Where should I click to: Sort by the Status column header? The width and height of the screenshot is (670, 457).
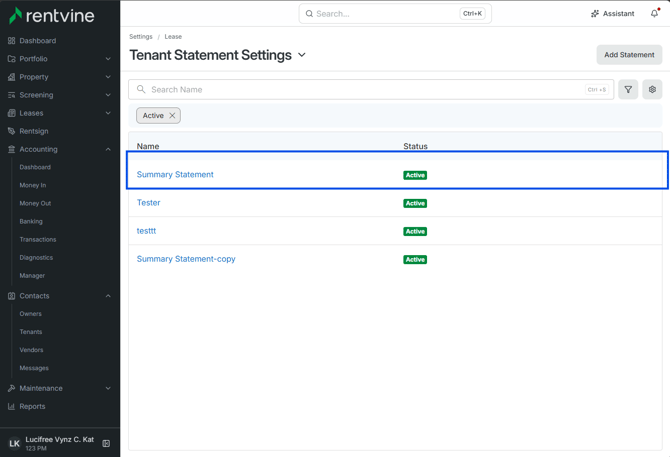tap(415, 146)
